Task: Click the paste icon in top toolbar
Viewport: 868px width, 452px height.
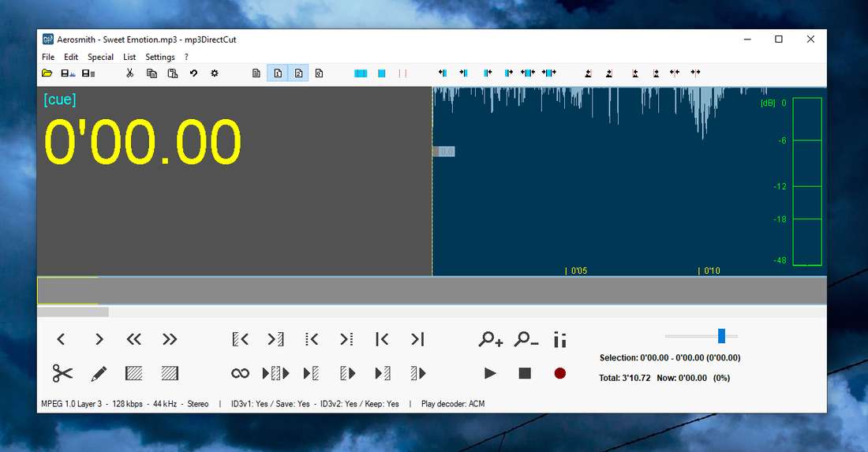Action: [173, 73]
